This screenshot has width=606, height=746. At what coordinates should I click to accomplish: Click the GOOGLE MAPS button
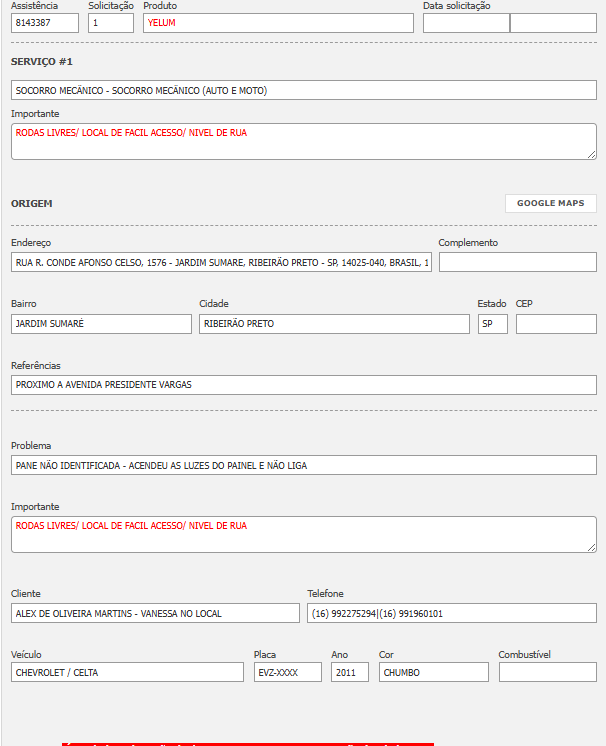coord(550,203)
